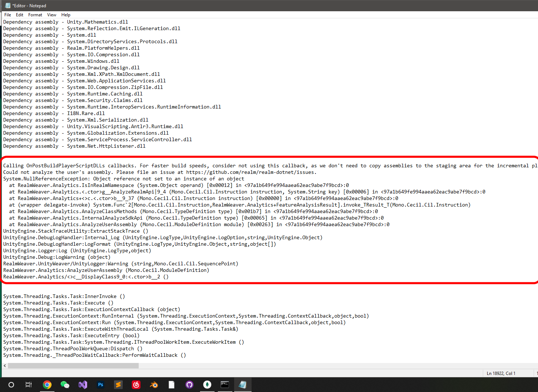This screenshot has height=392, width=538.
Task: Click the Unity.Mathematics.dll dependency line
Action: [x=66, y=22]
